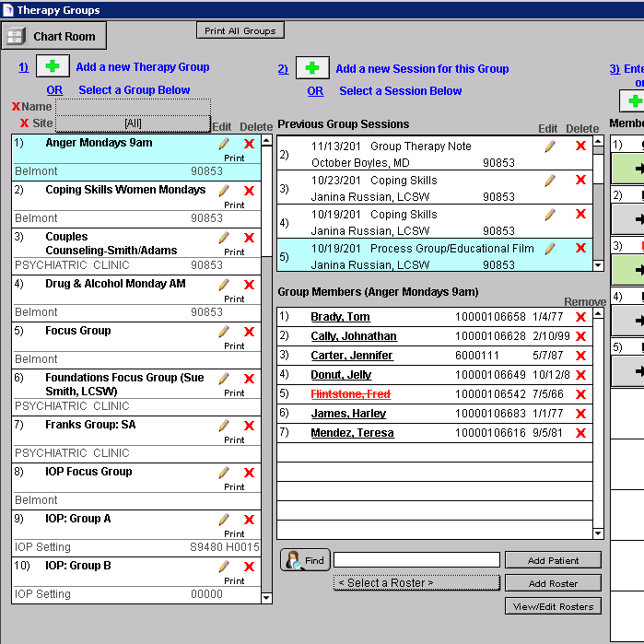Open the Select a Roster dropdown

(x=416, y=582)
